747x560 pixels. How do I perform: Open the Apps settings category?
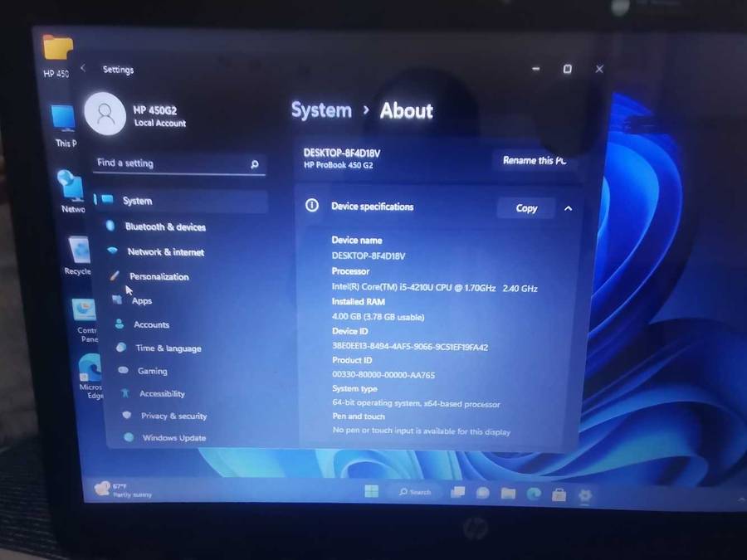pos(141,301)
